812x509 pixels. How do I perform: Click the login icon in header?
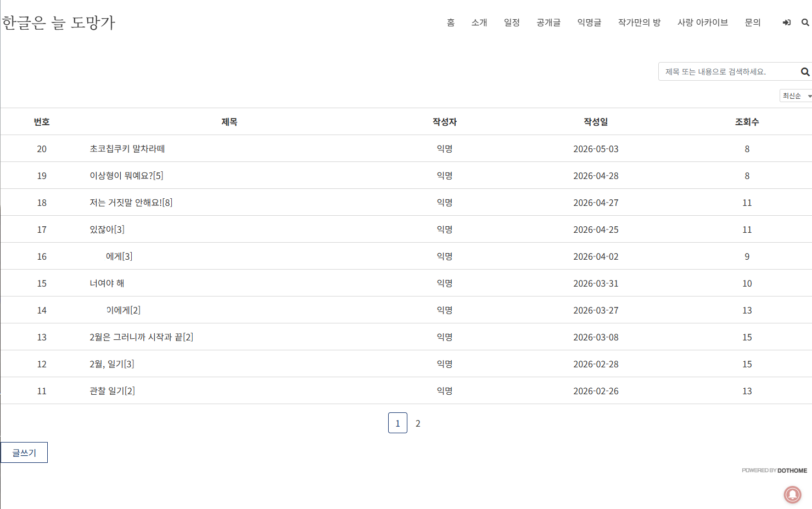coord(786,23)
